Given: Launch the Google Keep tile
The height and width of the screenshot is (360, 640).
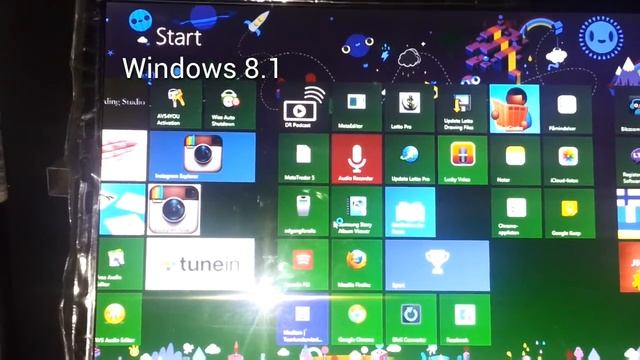Looking at the screenshot, I should click(569, 213).
